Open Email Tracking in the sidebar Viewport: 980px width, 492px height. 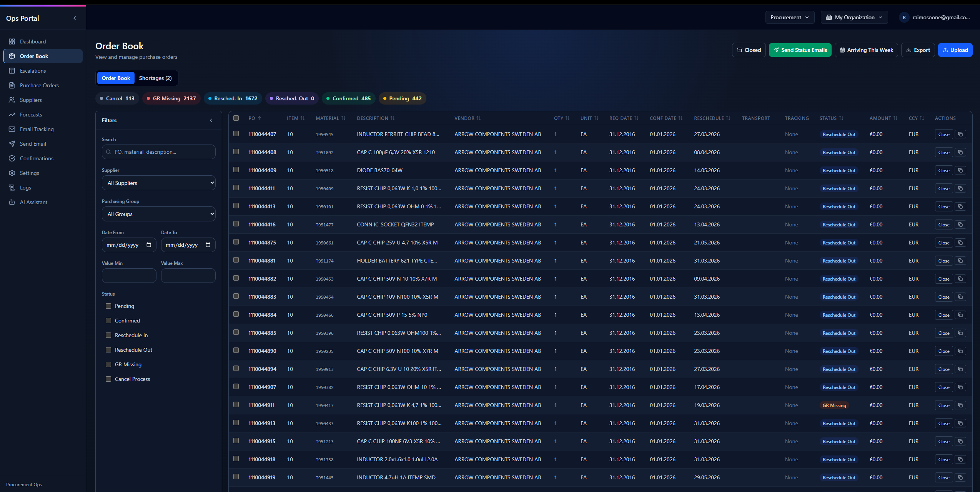point(37,129)
